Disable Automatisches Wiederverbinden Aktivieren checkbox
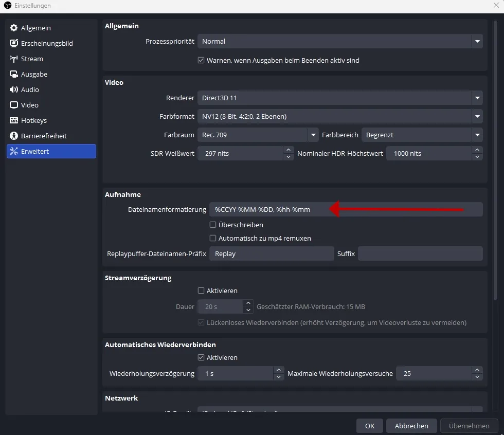This screenshot has width=504, height=435. point(201,357)
